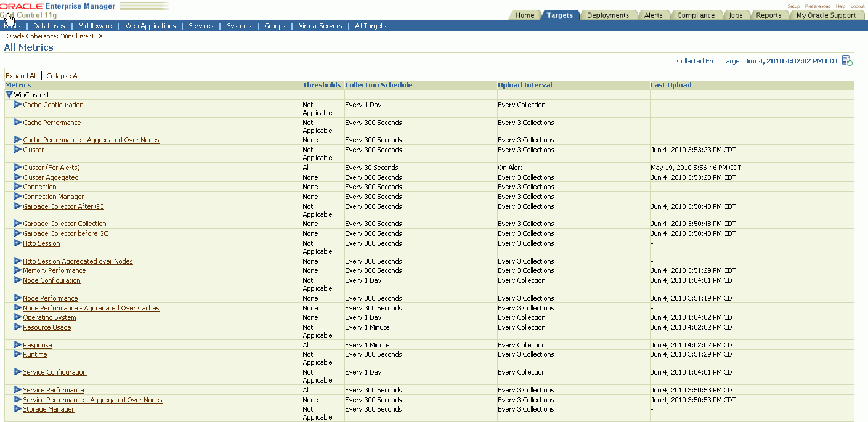This screenshot has height=422, width=868.
Task: Expand Garbage Collector After GC arrow
Action: coord(18,206)
